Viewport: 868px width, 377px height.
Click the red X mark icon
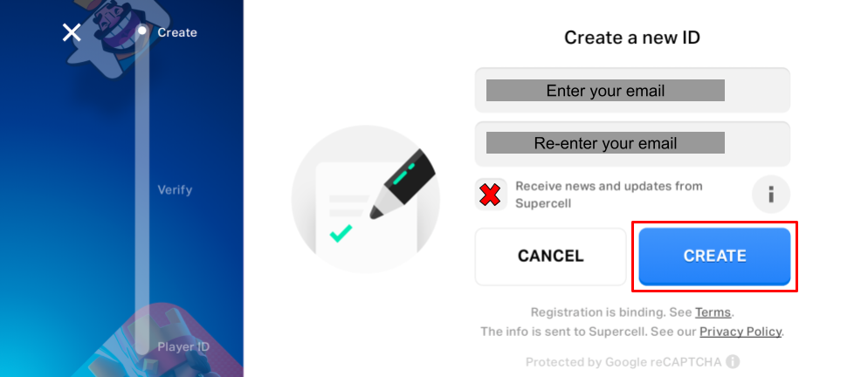(x=491, y=194)
